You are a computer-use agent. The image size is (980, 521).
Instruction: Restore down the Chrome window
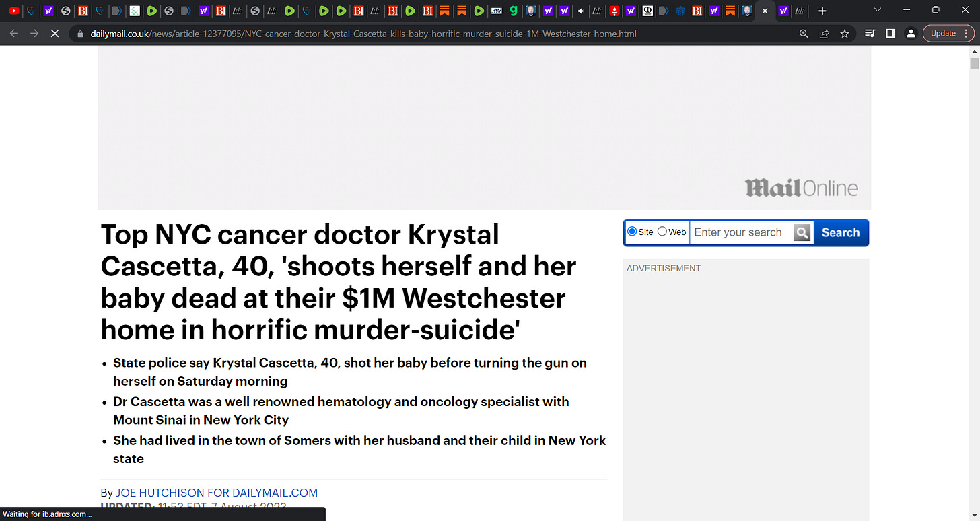pyautogui.click(x=936, y=10)
